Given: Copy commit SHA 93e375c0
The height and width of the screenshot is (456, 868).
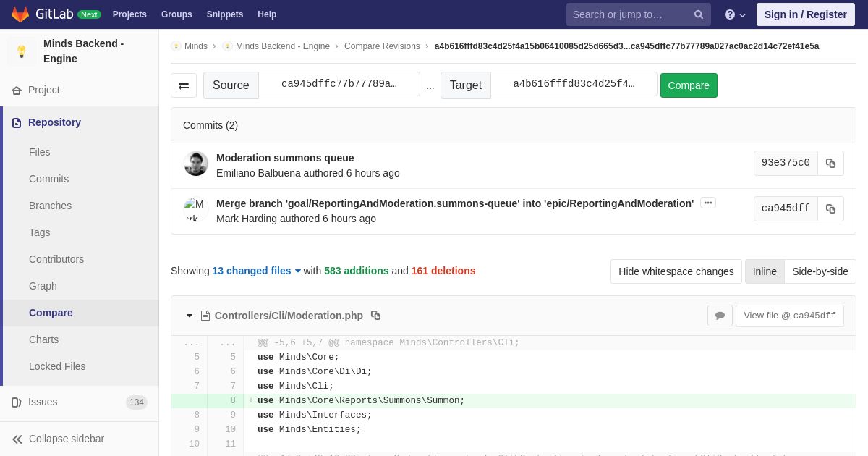Looking at the screenshot, I should coord(830,164).
